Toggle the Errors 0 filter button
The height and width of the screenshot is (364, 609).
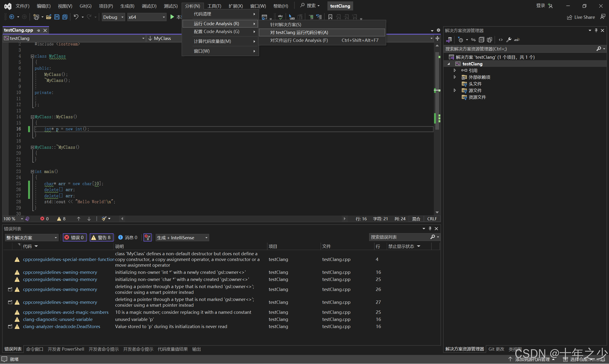pyautogui.click(x=74, y=237)
